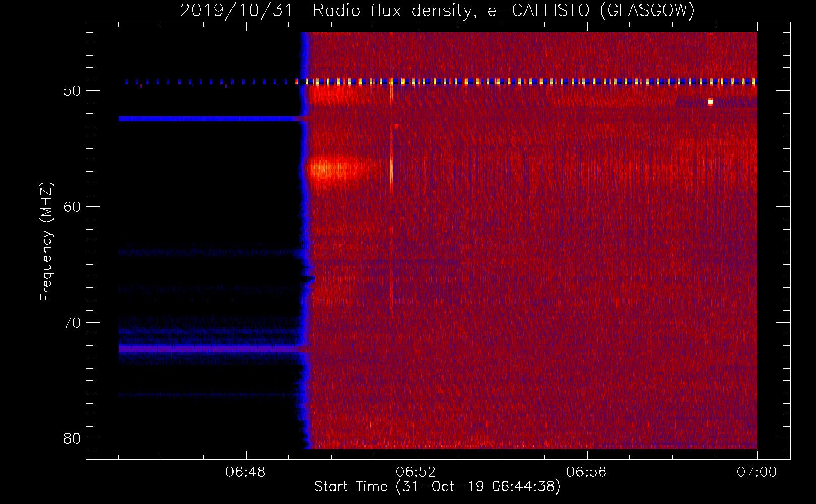This screenshot has height=504, width=816.
Task: Click the plot title mentioning e-CALLISTO (GLASGOW)
Action: pyautogui.click(x=437, y=10)
